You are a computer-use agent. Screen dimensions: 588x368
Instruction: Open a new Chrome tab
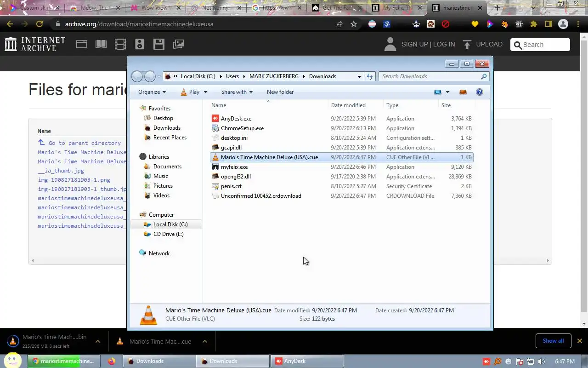[497, 8]
